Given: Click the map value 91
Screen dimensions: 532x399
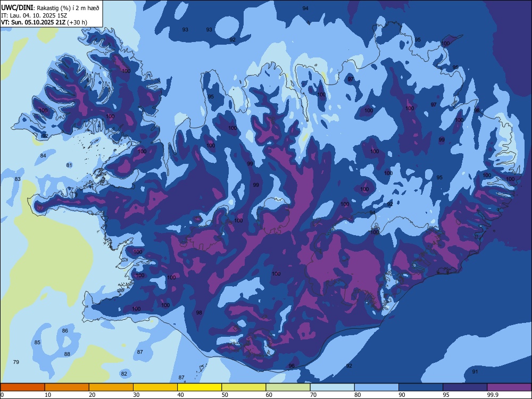Looking at the screenshot, I should coord(475,371).
